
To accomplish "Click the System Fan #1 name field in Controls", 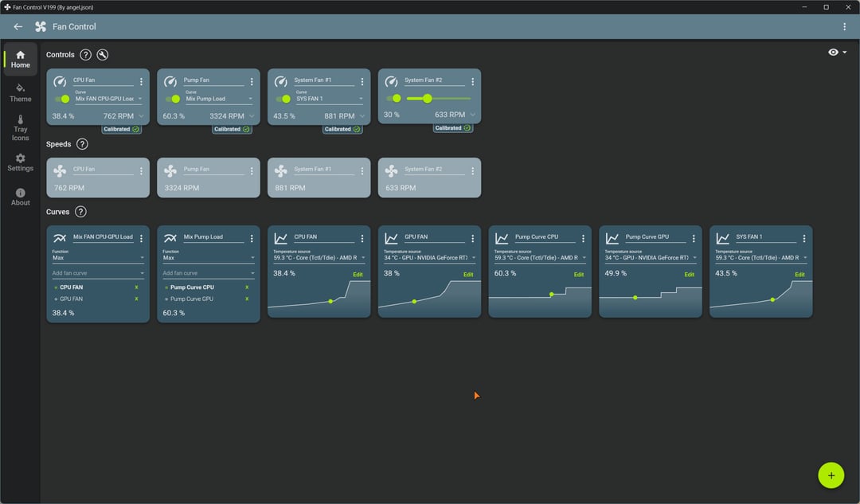I will [x=323, y=80].
